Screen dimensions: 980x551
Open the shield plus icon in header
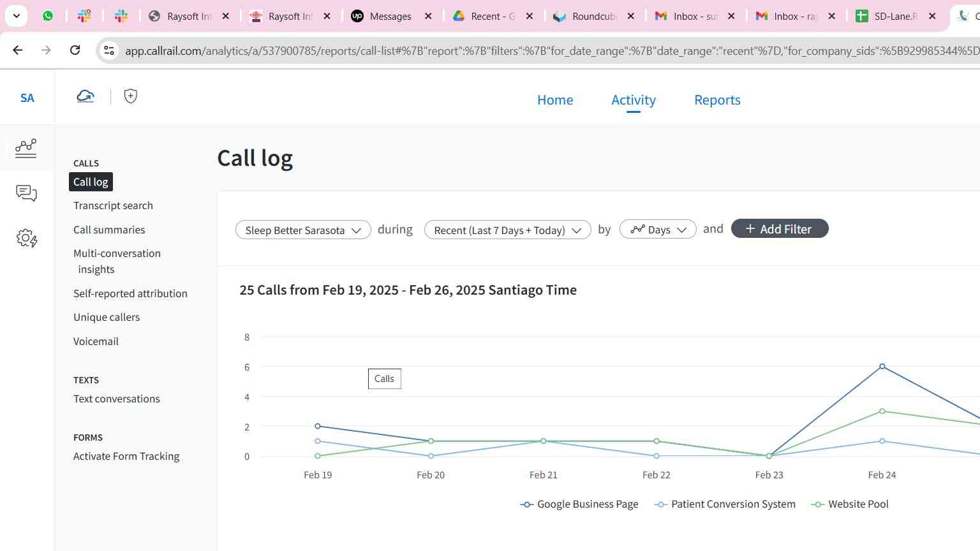click(131, 96)
